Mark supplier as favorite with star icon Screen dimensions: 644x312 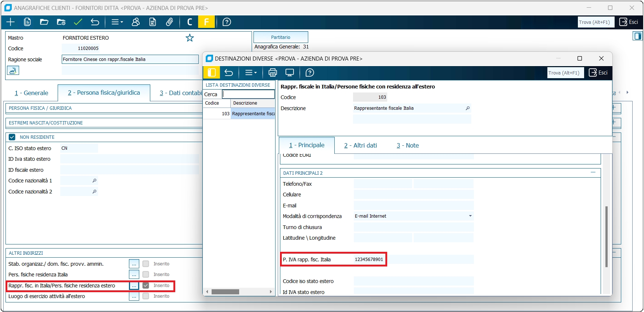pos(190,38)
